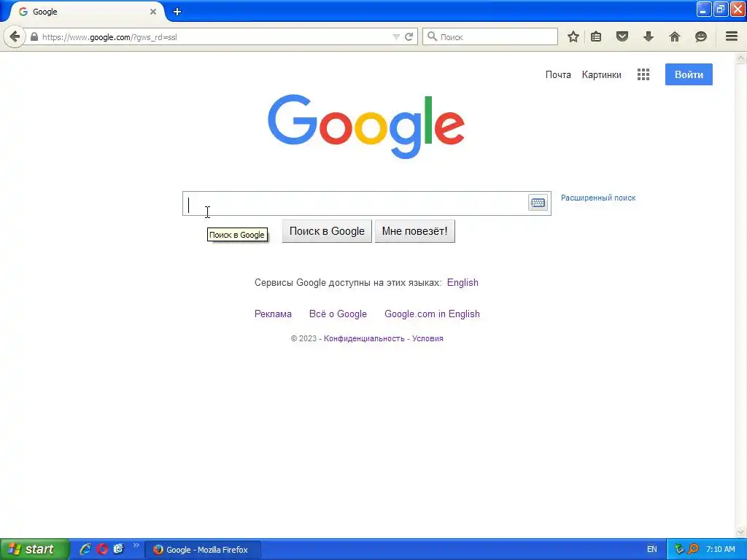Select Google - Mozilla Firefox taskbar button
The image size is (747, 560).
tap(203, 550)
